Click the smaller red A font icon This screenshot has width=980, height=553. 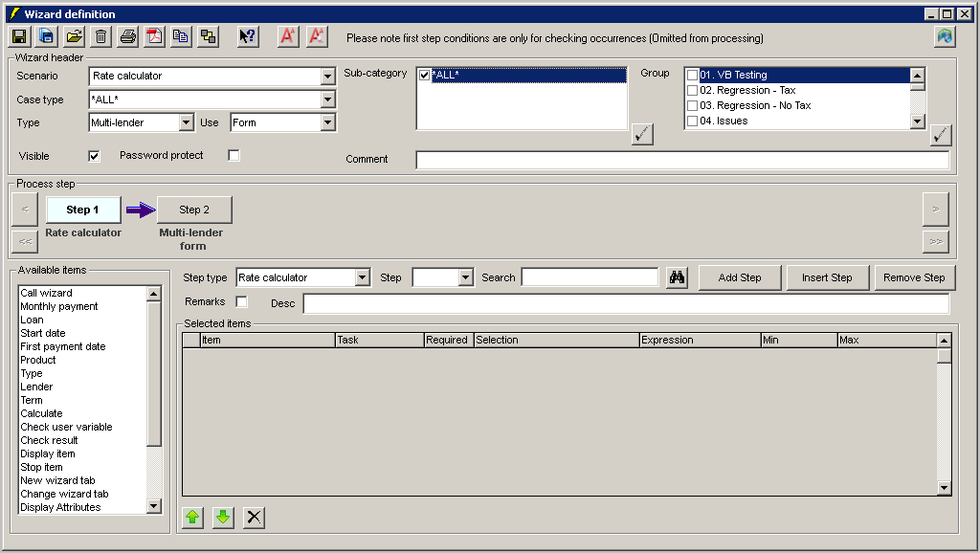(317, 37)
